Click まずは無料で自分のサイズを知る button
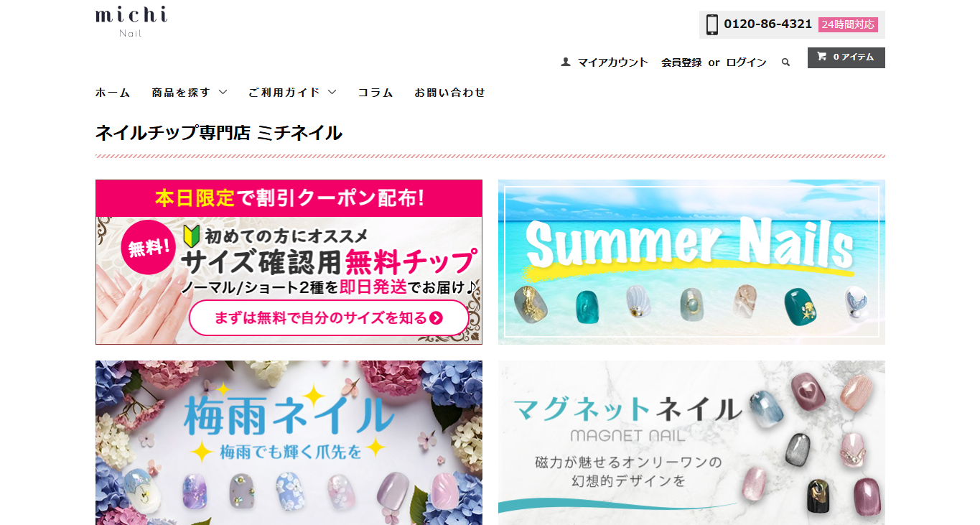Screen dimensions: 980x525 tap(329, 318)
